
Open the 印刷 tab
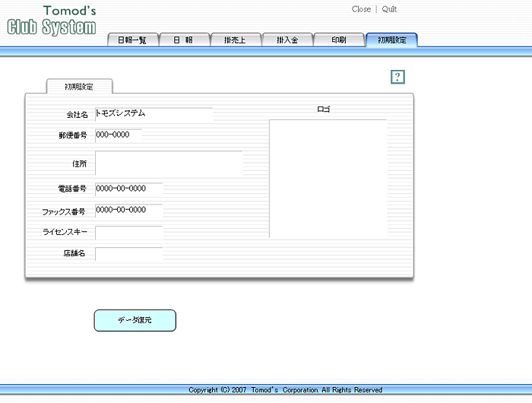(338, 40)
